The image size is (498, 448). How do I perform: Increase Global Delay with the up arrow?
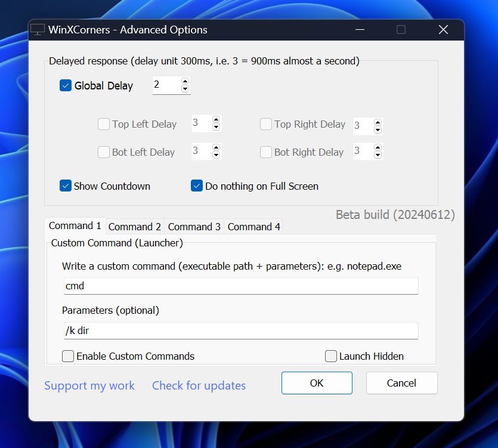185,81
